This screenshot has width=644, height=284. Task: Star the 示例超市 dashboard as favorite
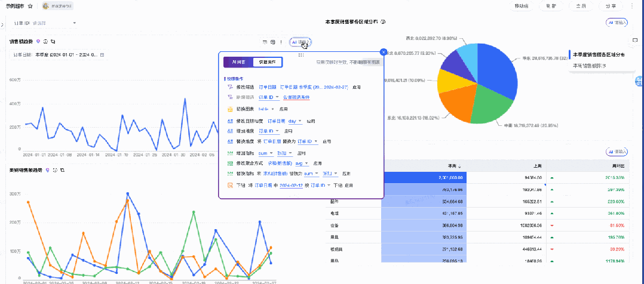30,6
